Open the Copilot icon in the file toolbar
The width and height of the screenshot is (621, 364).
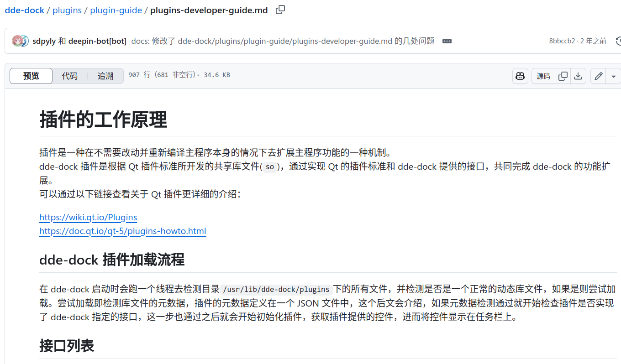point(520,76)
